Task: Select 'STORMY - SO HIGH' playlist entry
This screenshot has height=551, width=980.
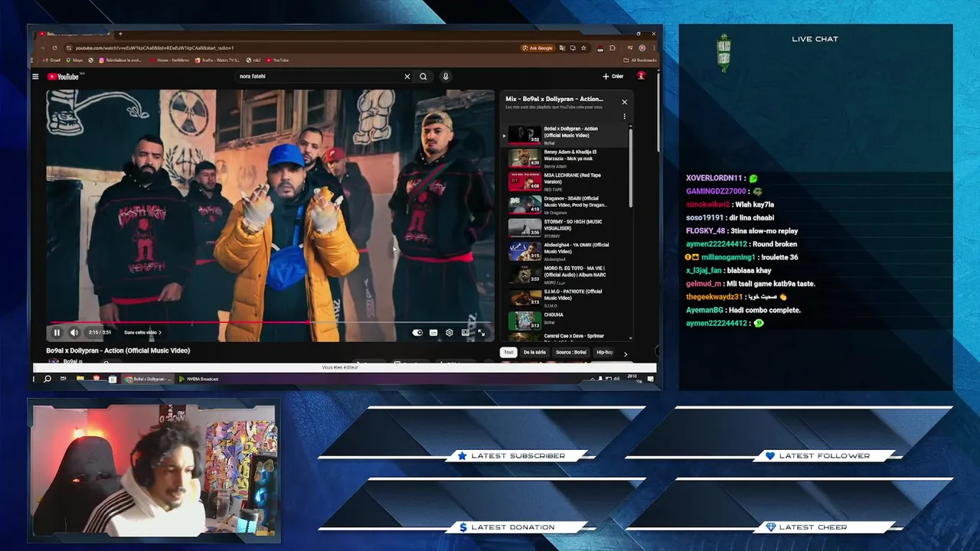Action: click(x=565, y=228)
